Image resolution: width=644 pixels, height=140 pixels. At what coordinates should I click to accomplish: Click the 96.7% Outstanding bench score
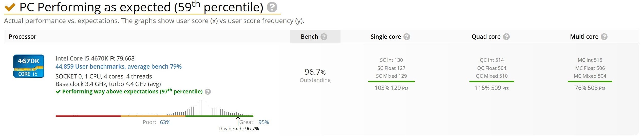tap(315, 75)
